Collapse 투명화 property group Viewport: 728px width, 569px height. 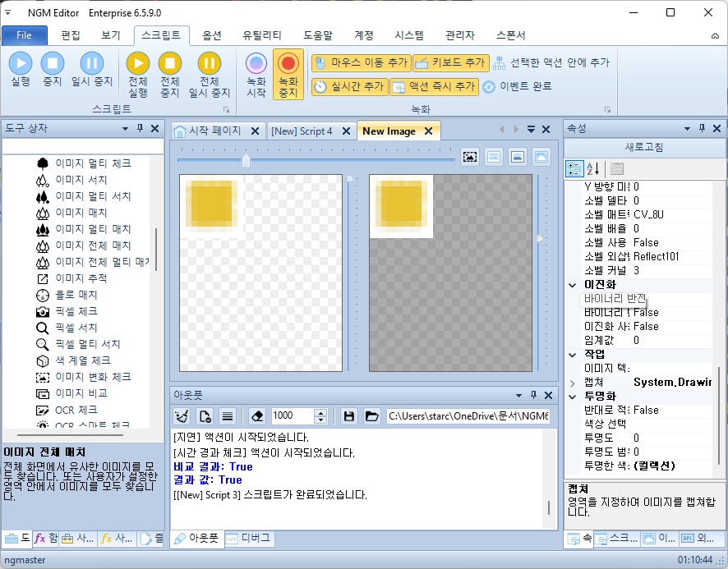click(573, 397)
